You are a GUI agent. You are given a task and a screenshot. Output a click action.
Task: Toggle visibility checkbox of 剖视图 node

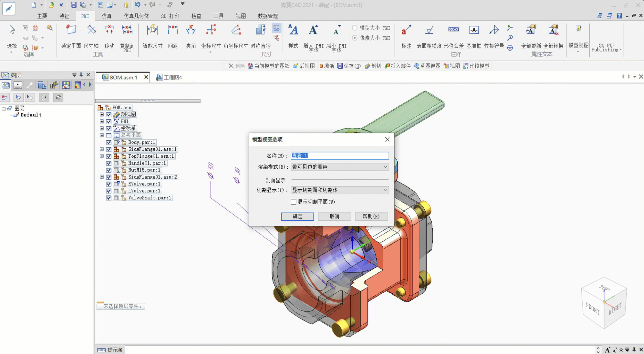coord(109,115)
